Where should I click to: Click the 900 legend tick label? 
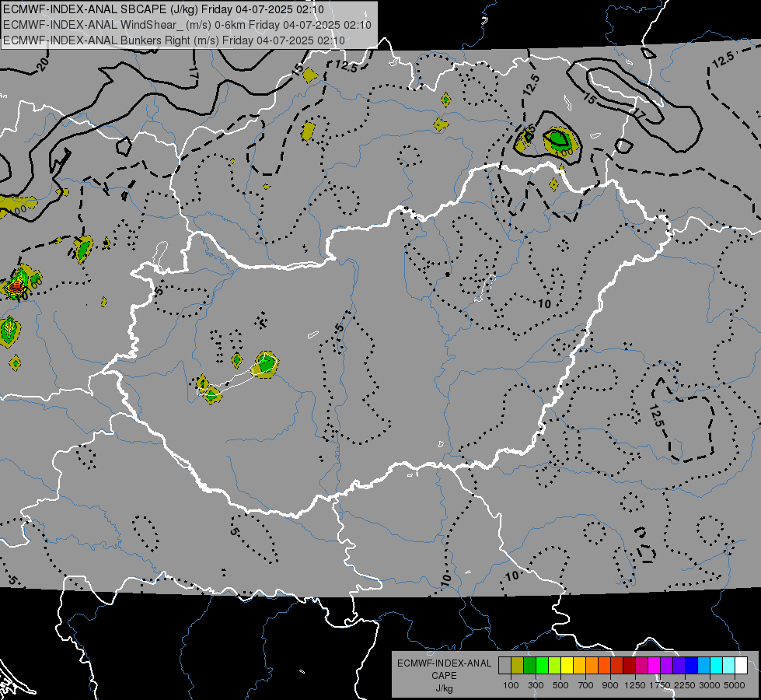(610, 685)
